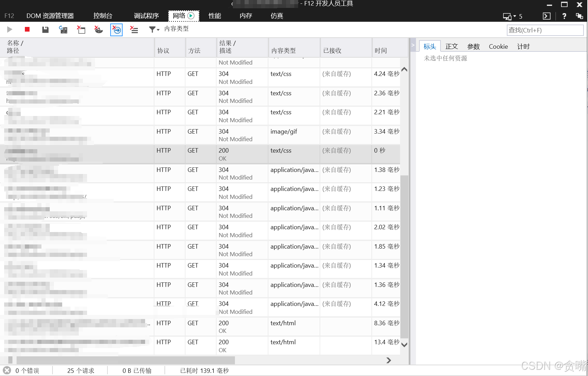
Task: Open the 参数 details tab
Action: coord(473,47)
